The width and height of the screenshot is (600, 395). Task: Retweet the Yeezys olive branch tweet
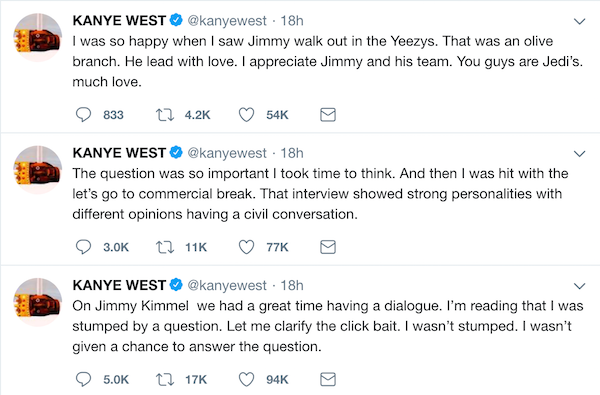tap(165, 114)
